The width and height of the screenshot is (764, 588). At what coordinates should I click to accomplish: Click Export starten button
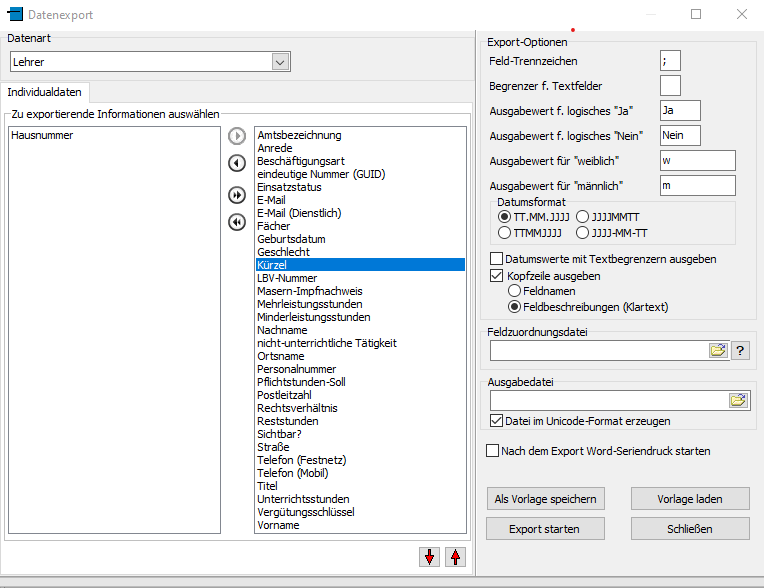pos(543,528)
